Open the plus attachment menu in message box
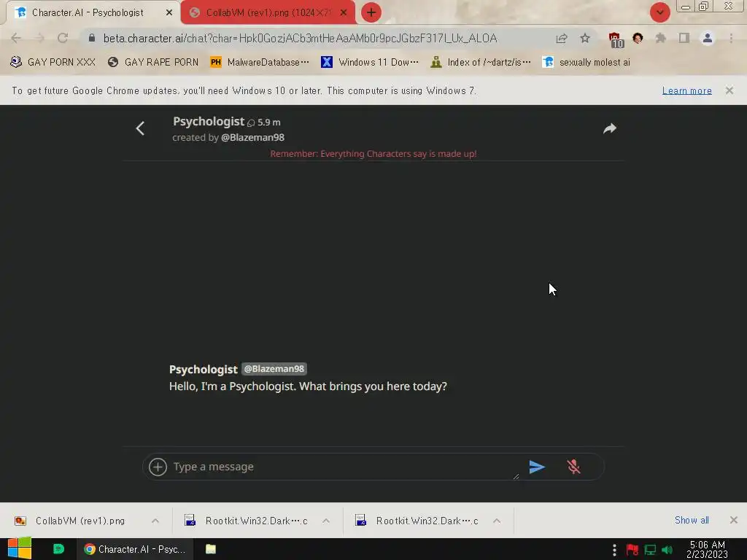Screen dimensions: 747x560 (x=158, y=467)
